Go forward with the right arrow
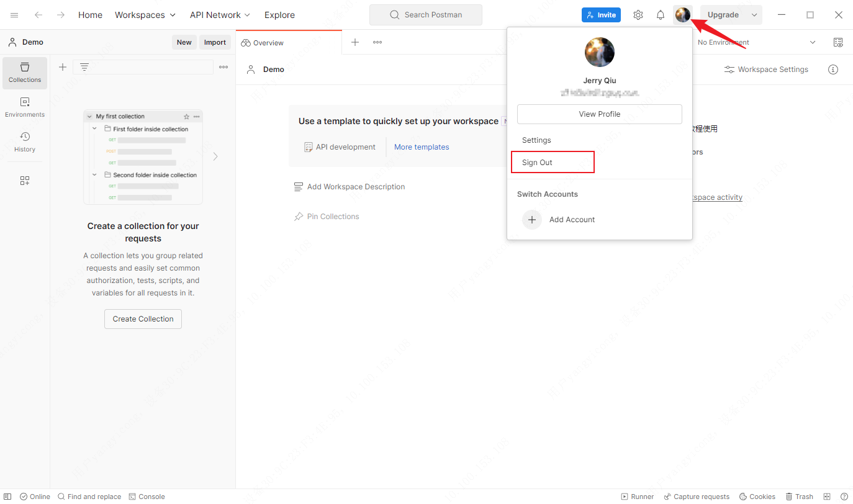 tap(60, 15)
